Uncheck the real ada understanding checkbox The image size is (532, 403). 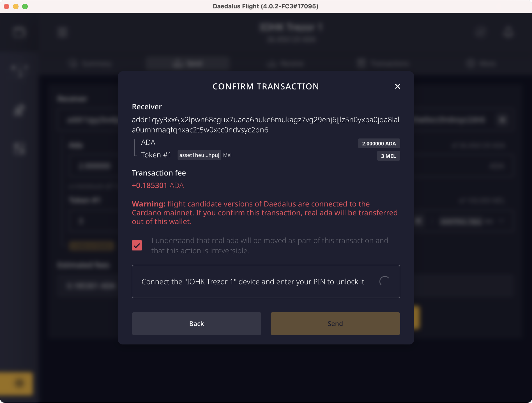coord(137,245)
